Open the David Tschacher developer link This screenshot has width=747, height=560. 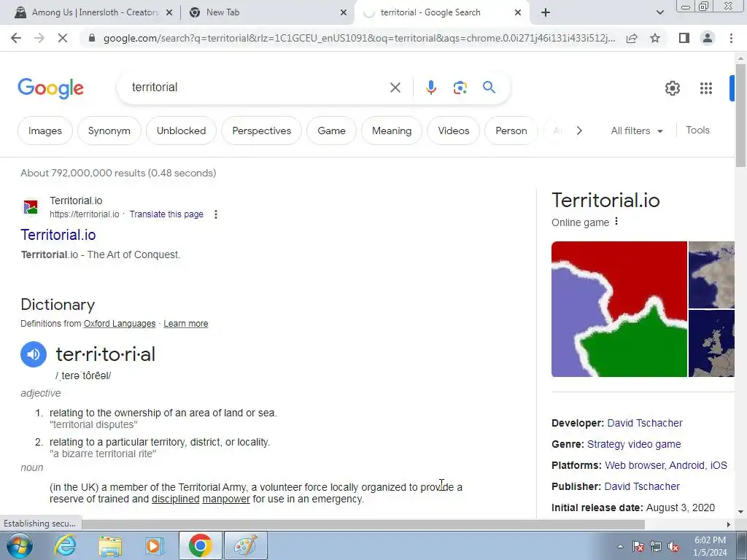pos(645,423)
